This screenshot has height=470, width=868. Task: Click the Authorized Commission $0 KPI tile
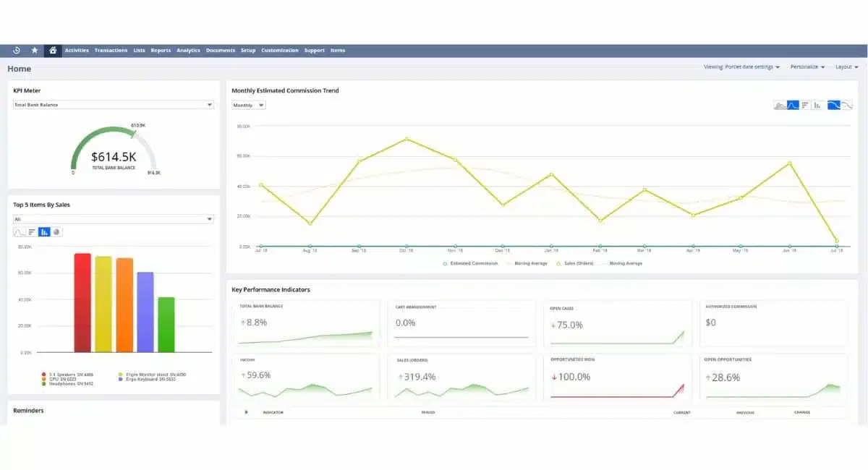tap(773, 324)
